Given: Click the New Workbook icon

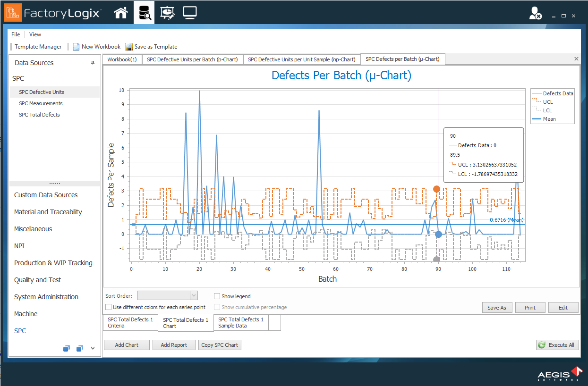Looking at the screenshot, I should tap(76, 47).
